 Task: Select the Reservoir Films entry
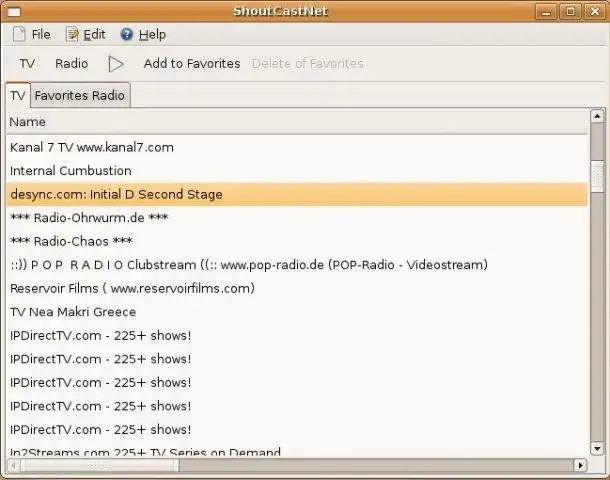click(x=297, y=289)
